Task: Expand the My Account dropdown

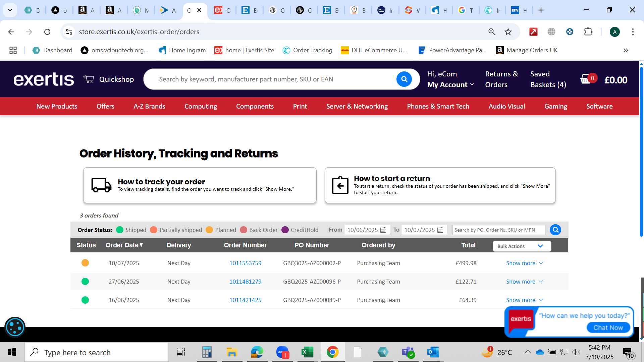Action: point(450,85)
